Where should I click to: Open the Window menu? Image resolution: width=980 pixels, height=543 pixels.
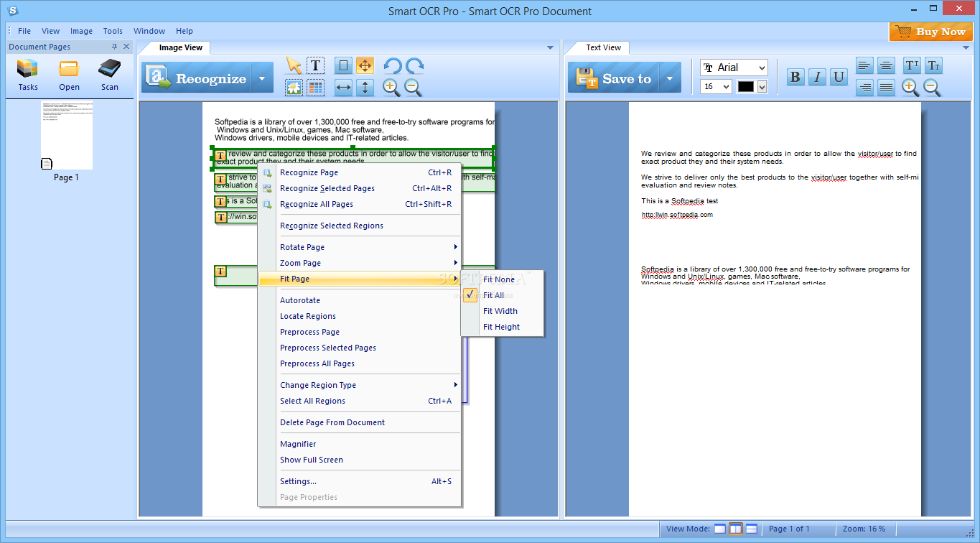click(x=149, y=31)
